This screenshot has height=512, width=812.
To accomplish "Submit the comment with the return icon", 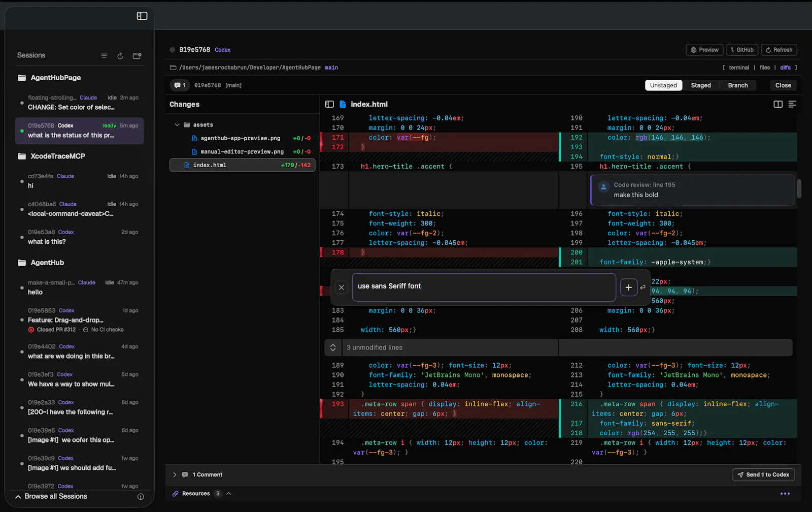I will 643,287.
